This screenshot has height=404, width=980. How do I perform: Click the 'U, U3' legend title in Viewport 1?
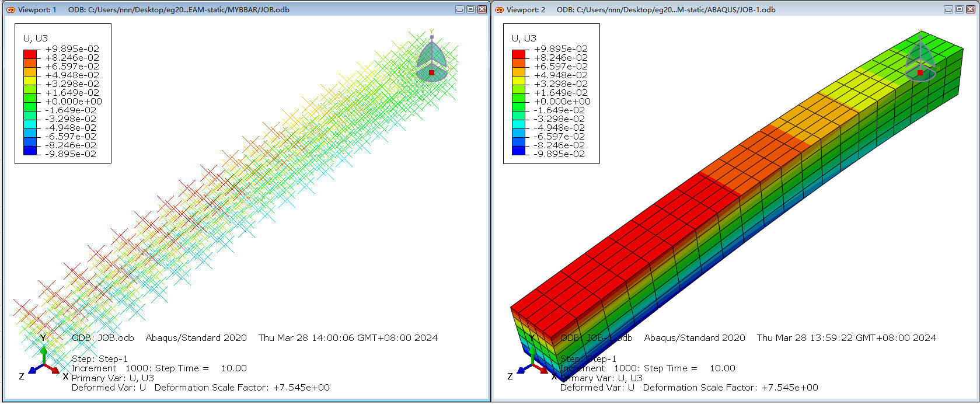(x=36, y=39)
